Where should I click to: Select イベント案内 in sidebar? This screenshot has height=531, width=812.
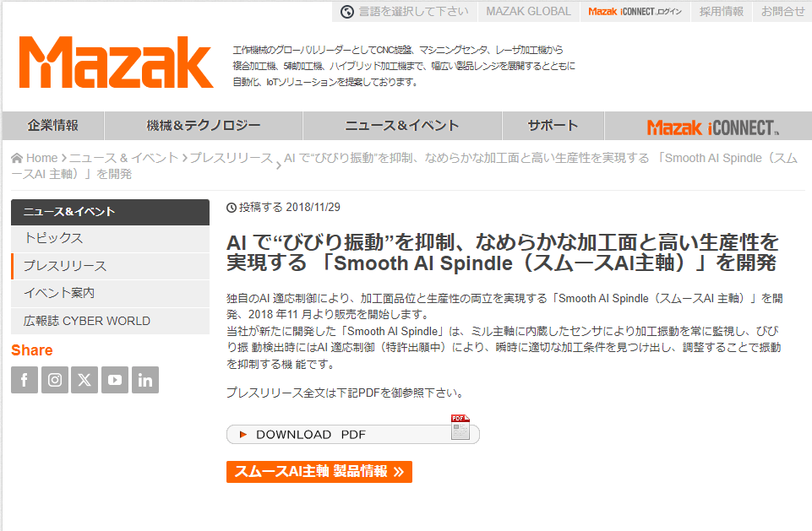tap(111, 294)
